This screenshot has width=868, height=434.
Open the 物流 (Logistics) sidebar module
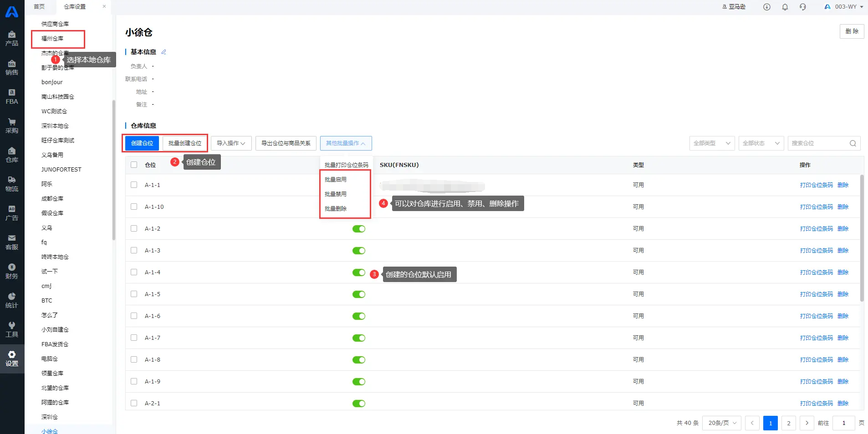pyautogui.click(x=12, y=184)
